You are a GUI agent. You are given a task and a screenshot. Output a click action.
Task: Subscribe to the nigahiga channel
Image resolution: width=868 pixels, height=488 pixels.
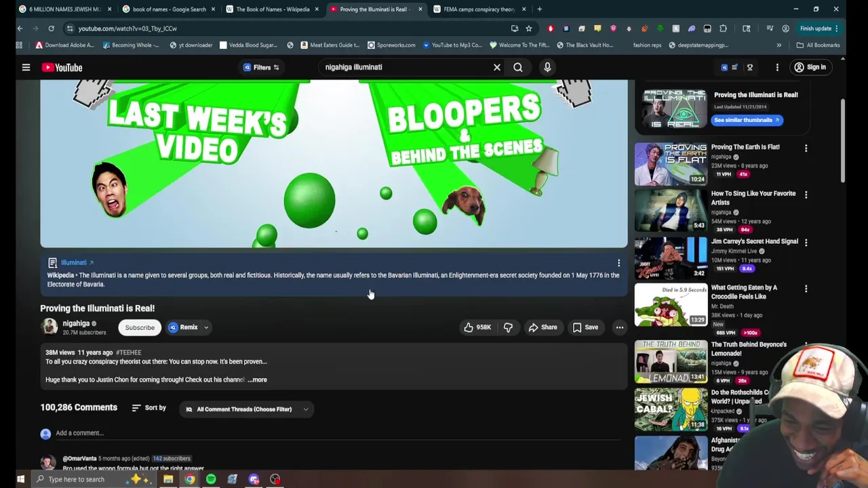(140, 327)
